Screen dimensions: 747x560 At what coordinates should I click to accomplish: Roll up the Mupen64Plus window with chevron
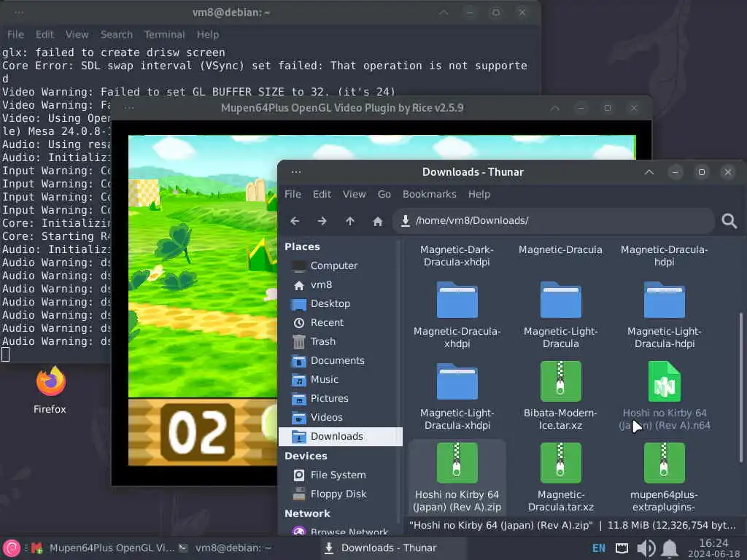pos(555,108)
